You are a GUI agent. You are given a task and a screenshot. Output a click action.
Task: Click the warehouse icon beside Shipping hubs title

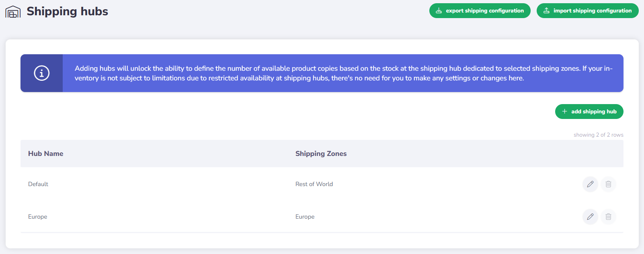pyautogui.click(x=13, y=12)
